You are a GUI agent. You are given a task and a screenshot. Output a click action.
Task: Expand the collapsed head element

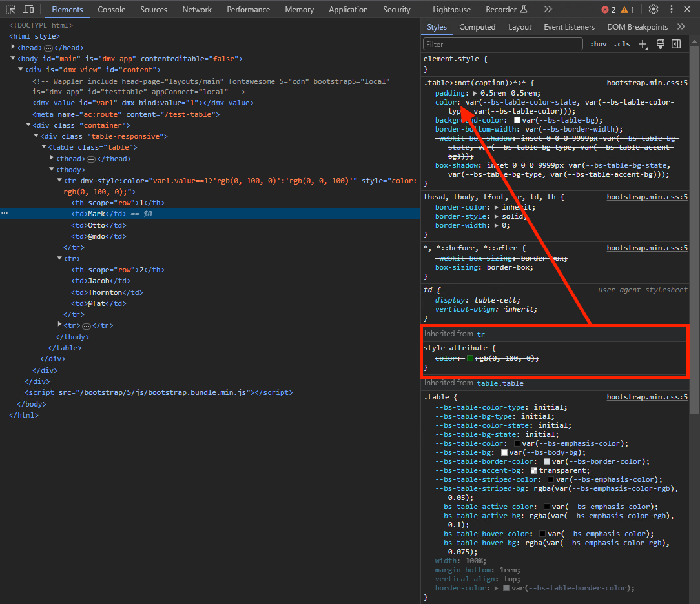(14, 47)
